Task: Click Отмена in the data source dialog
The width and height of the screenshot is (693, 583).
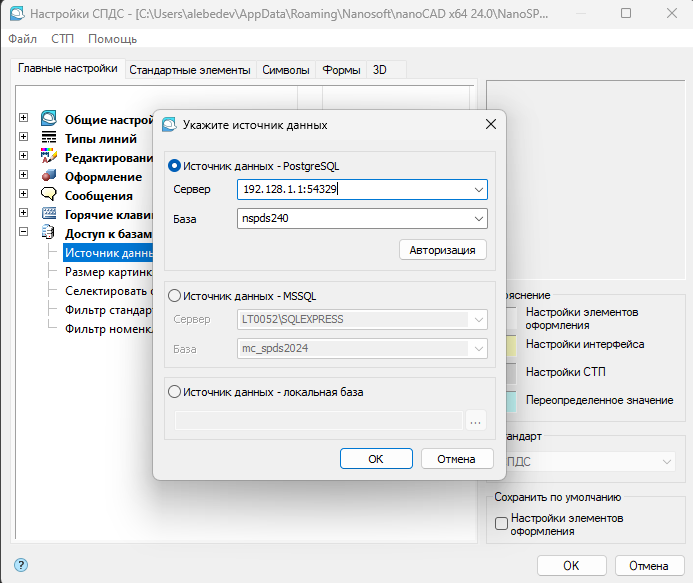Action: [457, 459]
